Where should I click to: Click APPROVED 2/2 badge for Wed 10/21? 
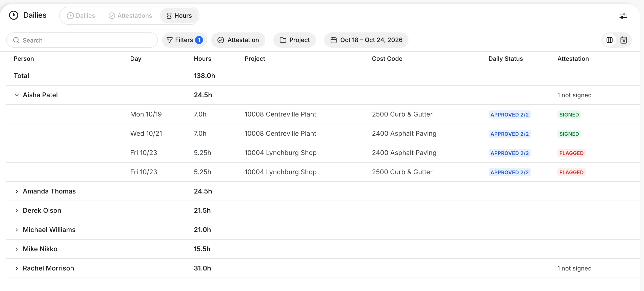(x=510, y=134)
